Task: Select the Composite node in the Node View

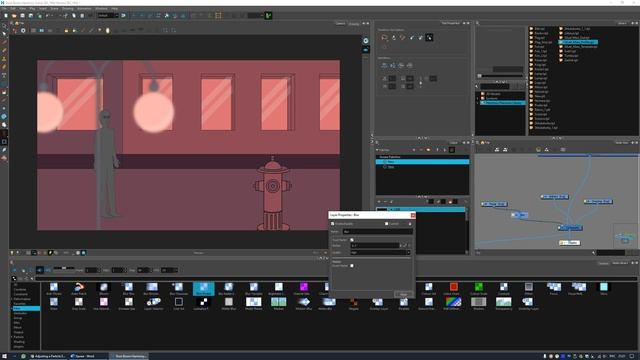Action: 570,227
